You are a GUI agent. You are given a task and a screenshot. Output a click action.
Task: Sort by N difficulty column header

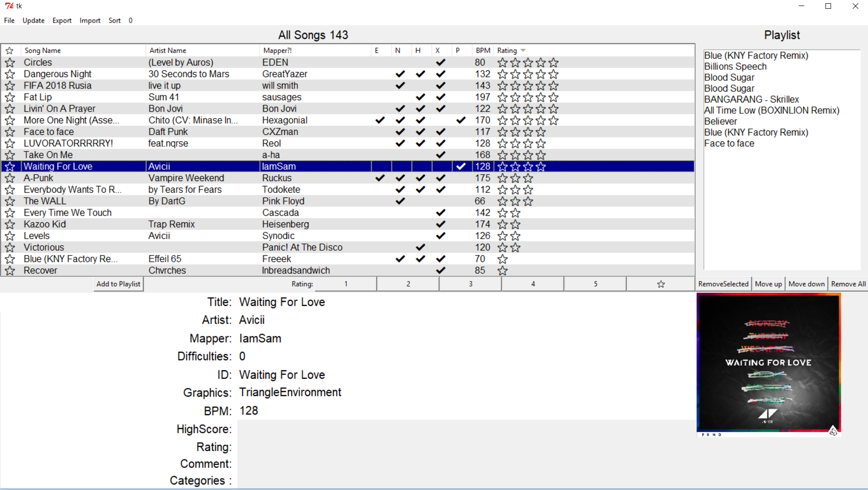coord(401,50)
